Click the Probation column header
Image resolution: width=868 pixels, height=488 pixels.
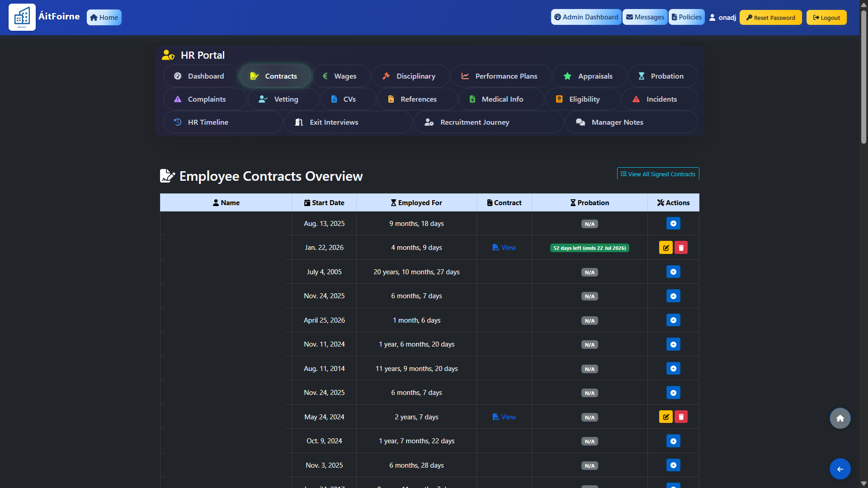[590, 202]
